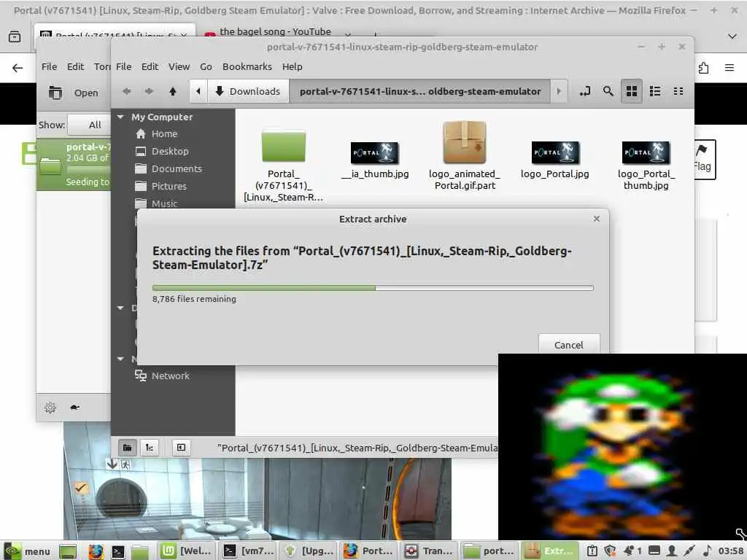Collapse the Devices sidebar section

pos(120,308)
